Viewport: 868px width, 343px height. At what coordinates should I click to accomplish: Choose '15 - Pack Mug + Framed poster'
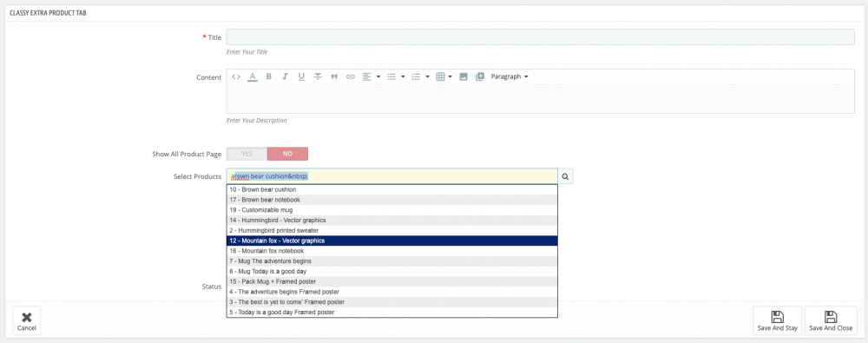[392, 281]
